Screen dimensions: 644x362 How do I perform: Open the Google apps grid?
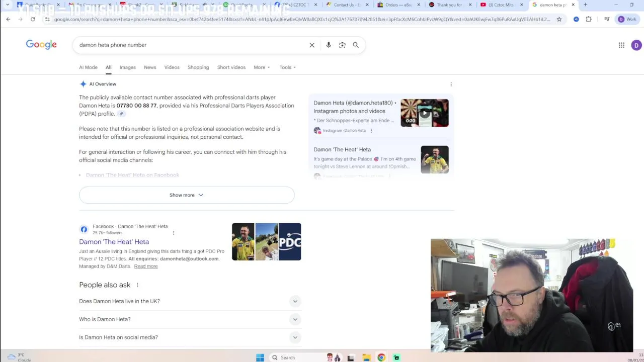pos(621,45)
